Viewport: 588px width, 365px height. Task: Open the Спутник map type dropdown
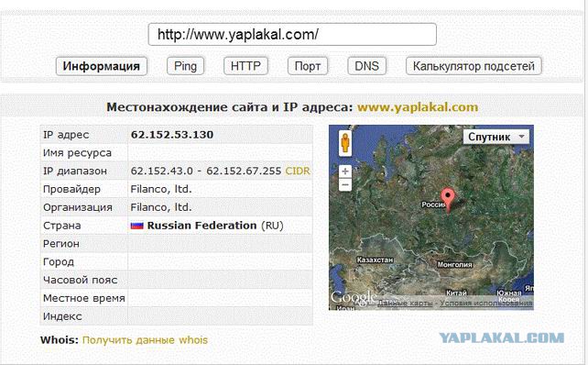point(496,137)
